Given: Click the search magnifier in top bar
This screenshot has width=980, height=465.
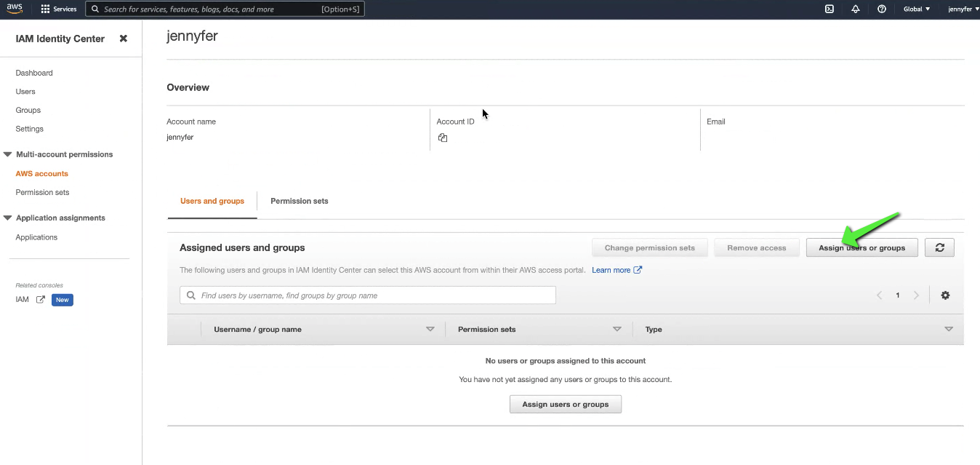Looking at the screenshot, I should (x=95, y=9).
